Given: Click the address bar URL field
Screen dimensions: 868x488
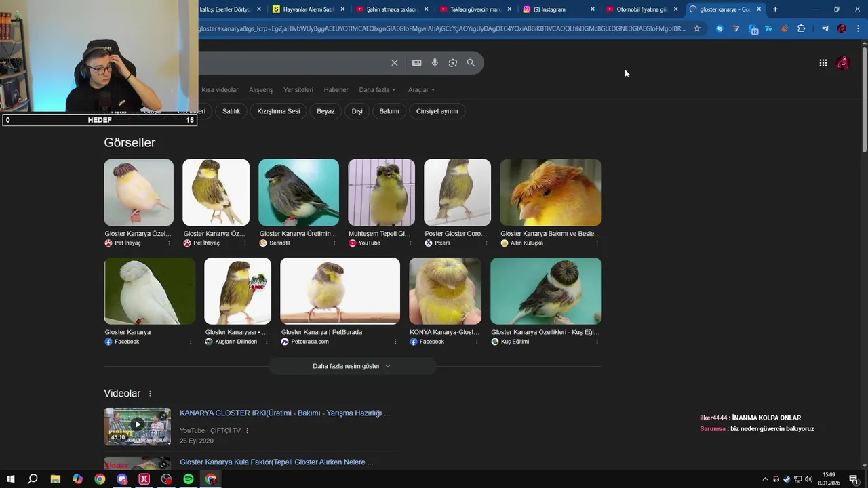Looking at the screenshot, I should [441, 28].
